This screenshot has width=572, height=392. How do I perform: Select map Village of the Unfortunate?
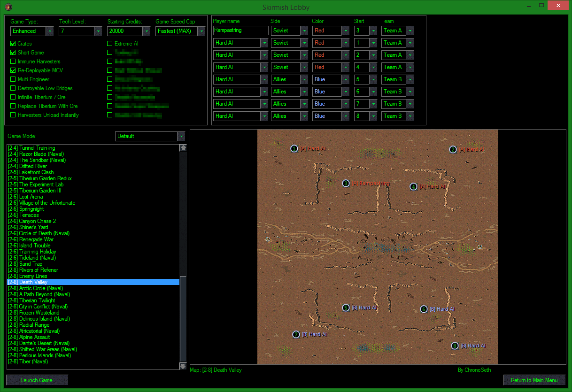93,203
